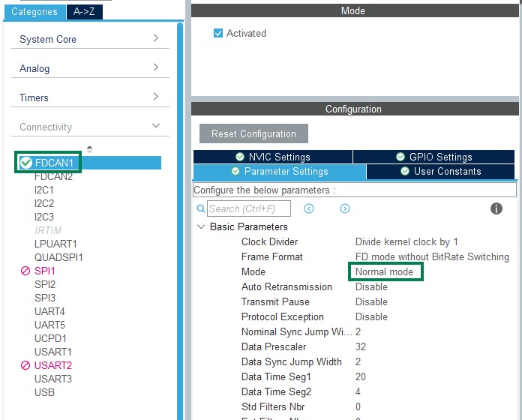Select USART1 peripheral
This screenshot has height=420, width=522.
click(53, 352)
